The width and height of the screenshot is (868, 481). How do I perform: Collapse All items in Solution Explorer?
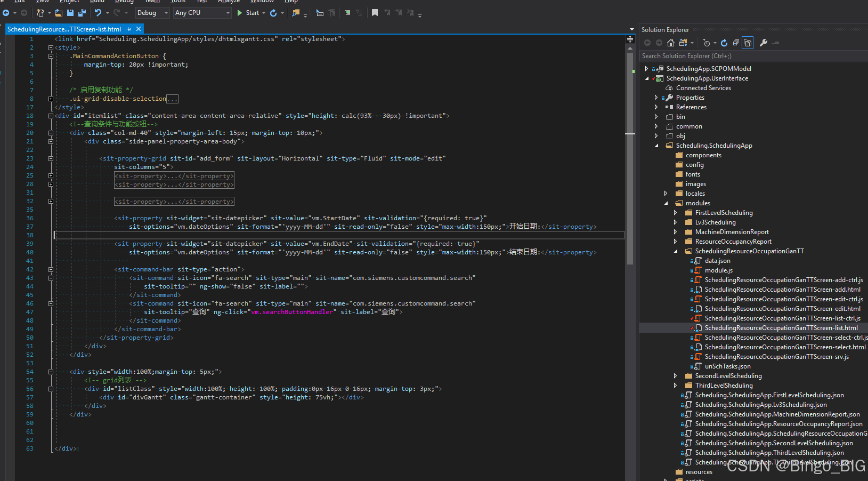tap(736, 43)
